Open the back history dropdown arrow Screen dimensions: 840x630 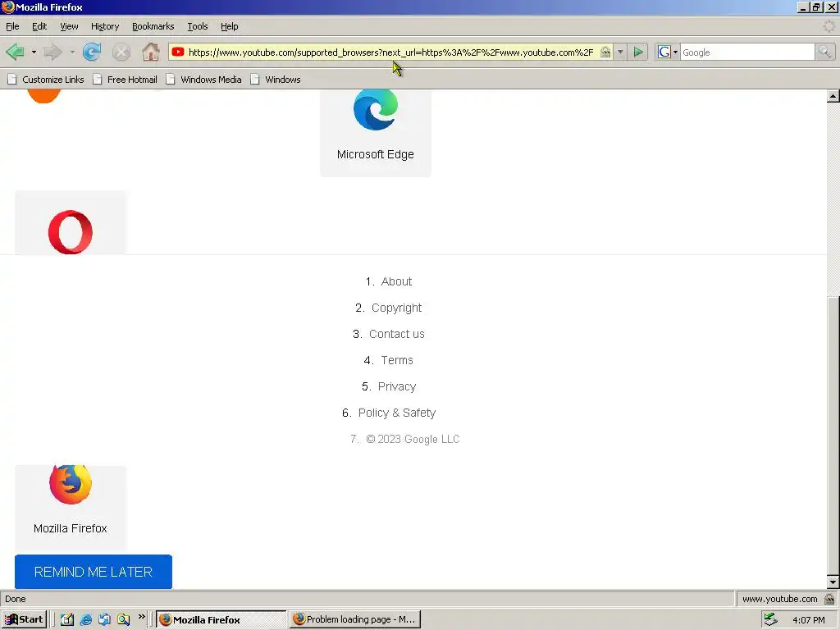[34, 52]
